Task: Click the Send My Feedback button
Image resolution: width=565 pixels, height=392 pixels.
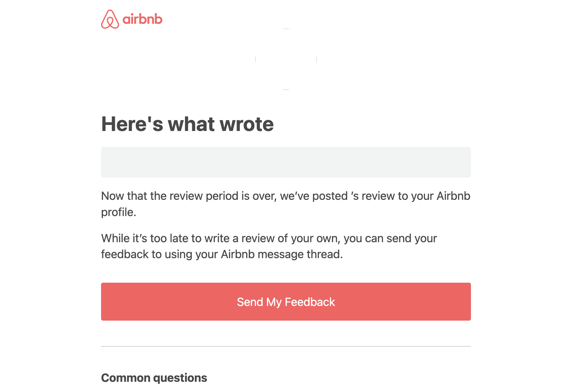Action: point(286,301)
